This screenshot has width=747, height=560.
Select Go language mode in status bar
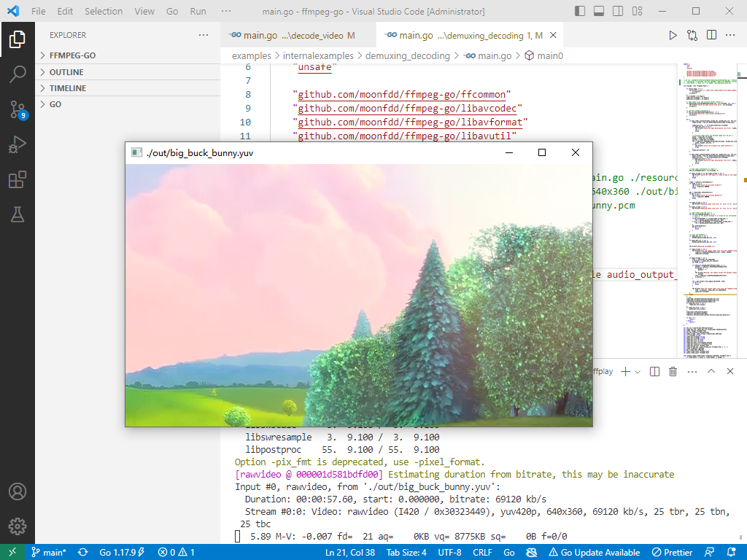(x=509, y=553)
